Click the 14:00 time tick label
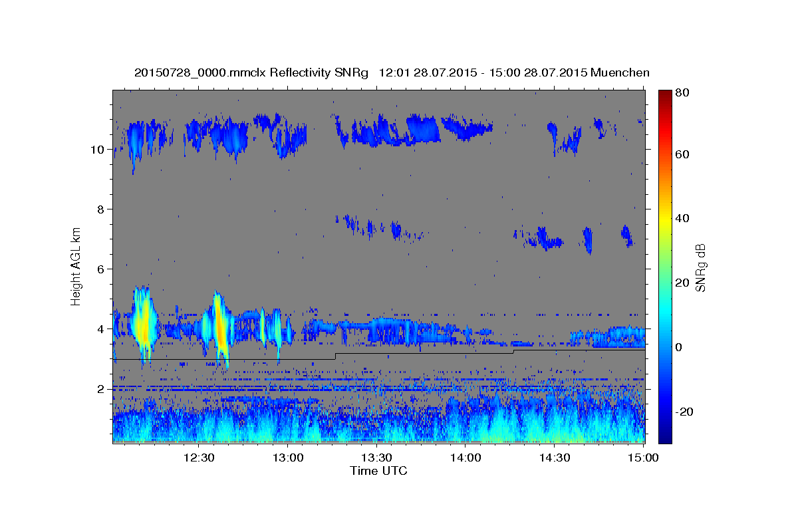The image size is (798, 532). click(x=465, y=458)
